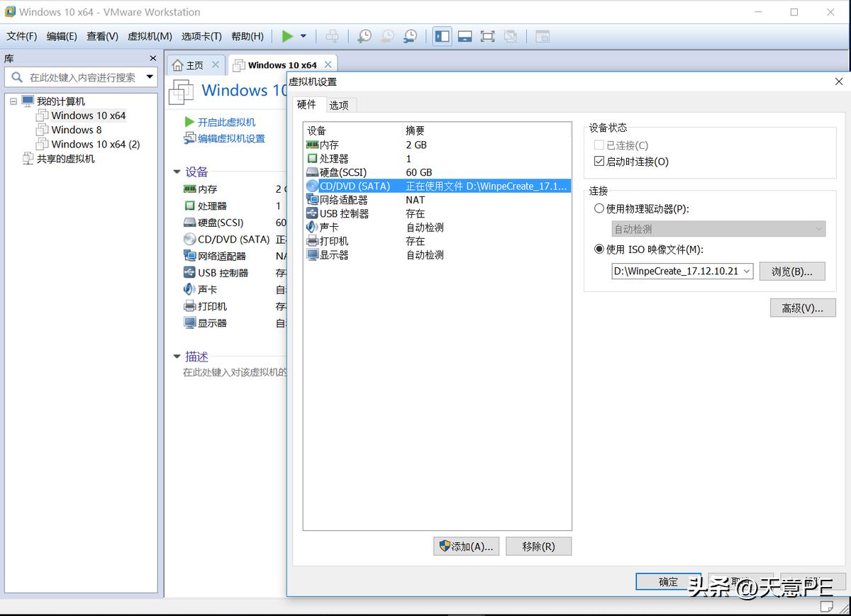Switch to the 选项 tab
The height and width of the screenshot is (616, 851).
tap(339, 104)
